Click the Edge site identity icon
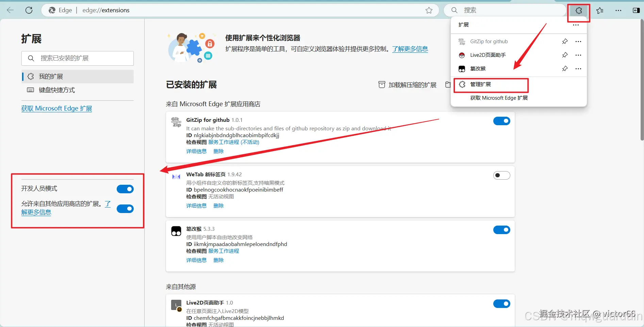Viewport: 644px width, 327px height. click(x=52, y=10)
